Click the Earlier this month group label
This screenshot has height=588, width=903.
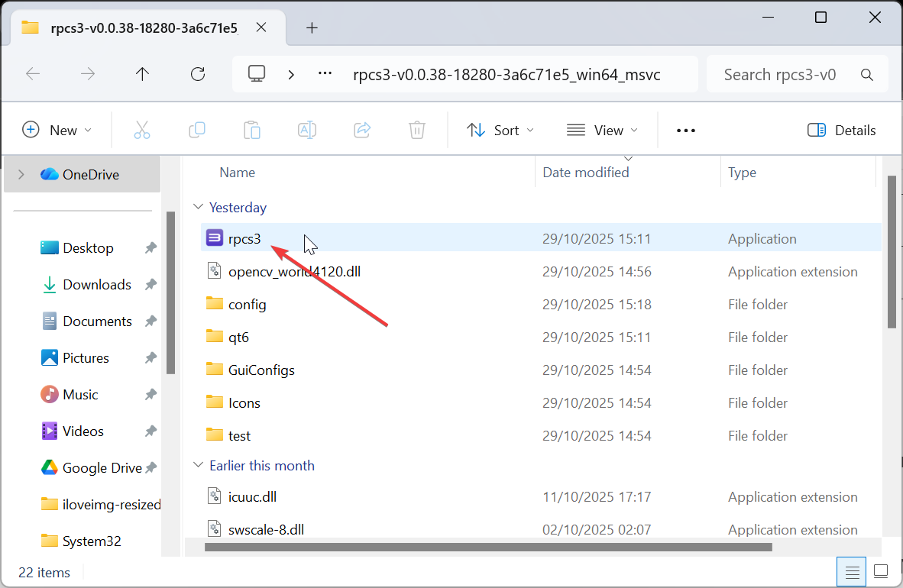(x=262, y=465)
